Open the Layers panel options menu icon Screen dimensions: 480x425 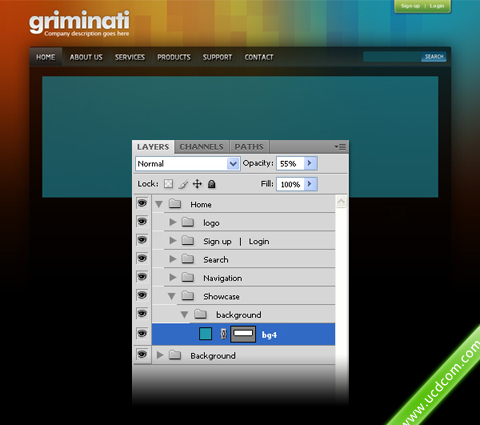pos(340,147)
